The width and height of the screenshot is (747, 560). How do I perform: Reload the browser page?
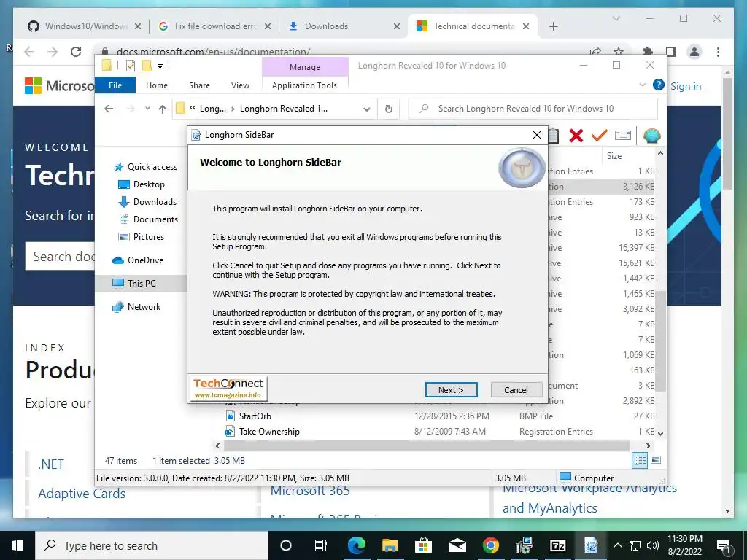click(x=75, y=52)
